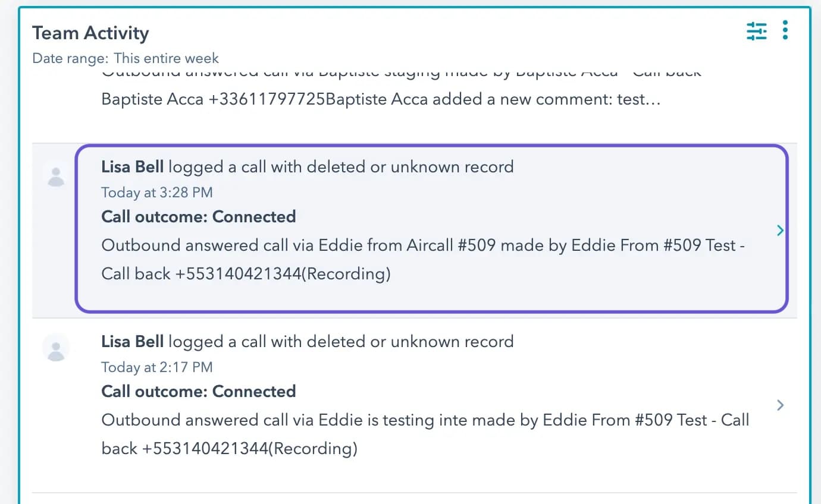Open the Team Activity report title

tap(90, 33)
